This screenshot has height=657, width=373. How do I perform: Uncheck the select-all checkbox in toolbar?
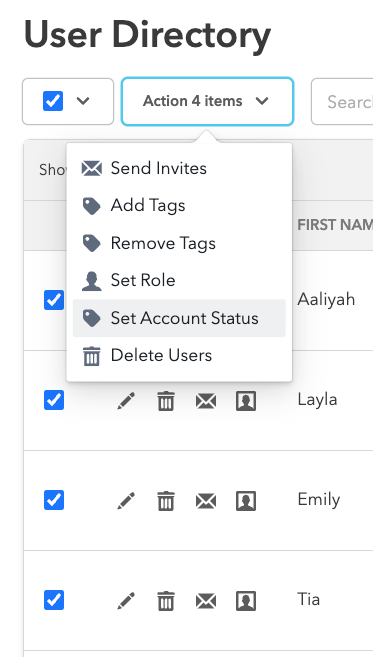(x=53, y=101)
